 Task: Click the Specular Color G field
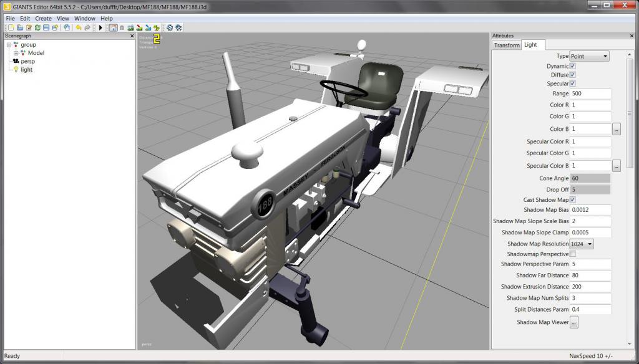(x=590, y=153)
